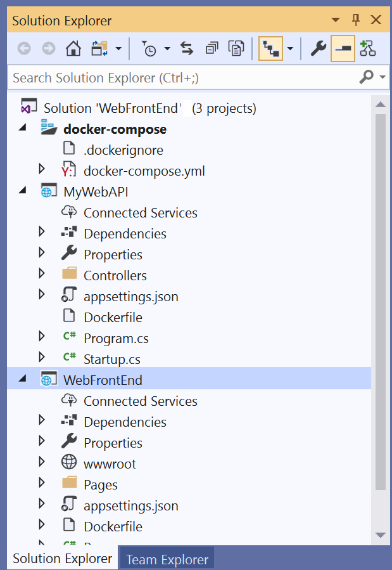Collapse the WebFrontEnd project node

tap(22, 379)
